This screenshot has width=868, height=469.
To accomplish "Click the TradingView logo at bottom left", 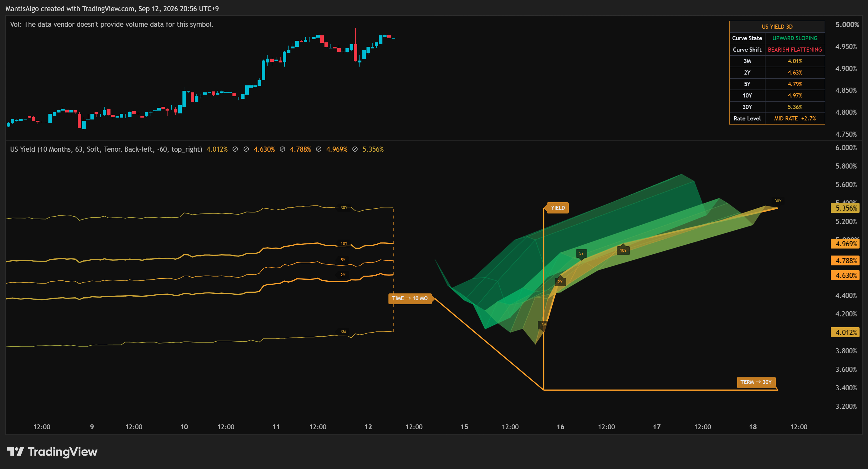I will tap(52, 451).
